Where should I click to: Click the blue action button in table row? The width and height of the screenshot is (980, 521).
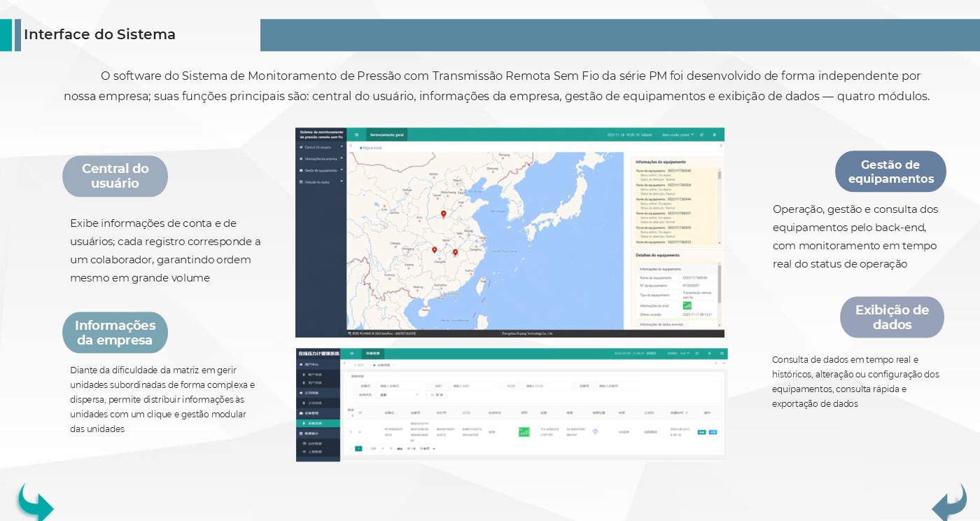click(713, 432)
